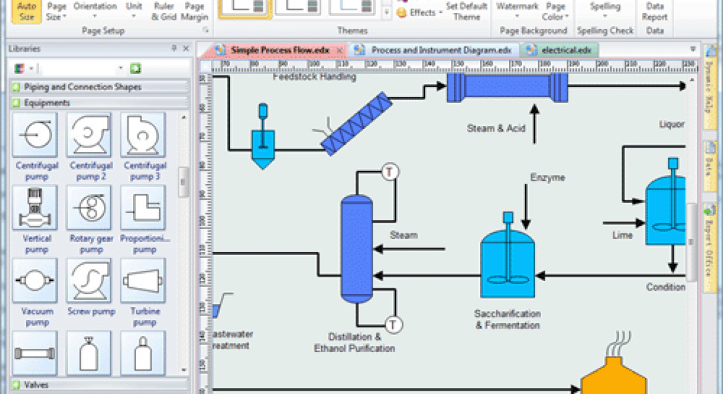Pin the Libraries panel
The width and height of the screenshot is (723, 394).
[x=174, y=48]
